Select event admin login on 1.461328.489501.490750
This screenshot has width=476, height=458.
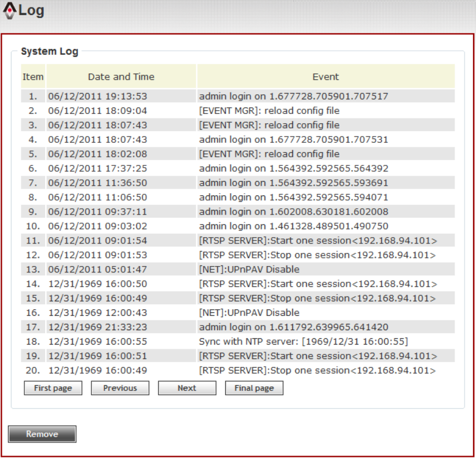coord(293,226)
